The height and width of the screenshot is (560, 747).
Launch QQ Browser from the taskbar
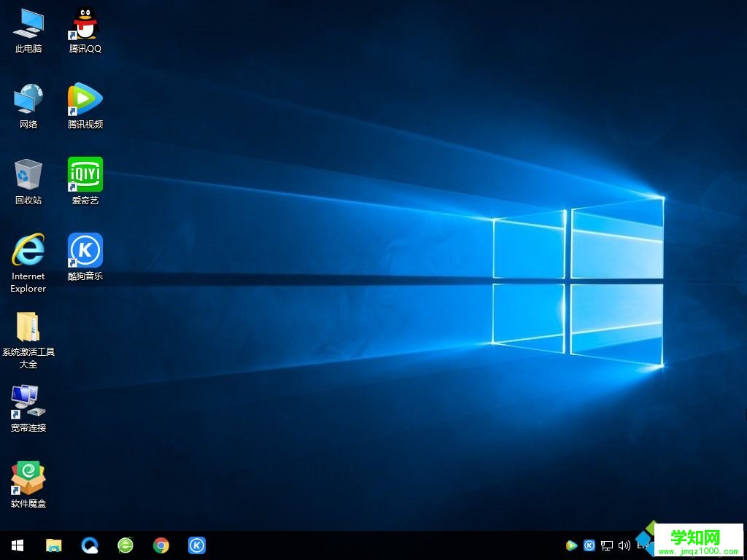point(88,545)
